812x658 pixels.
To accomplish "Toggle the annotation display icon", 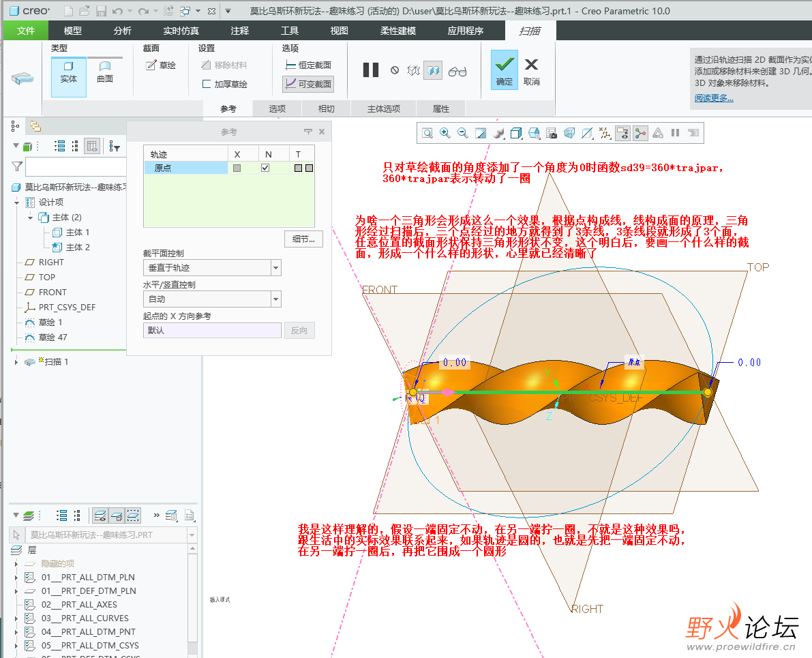I will point(622,133).
